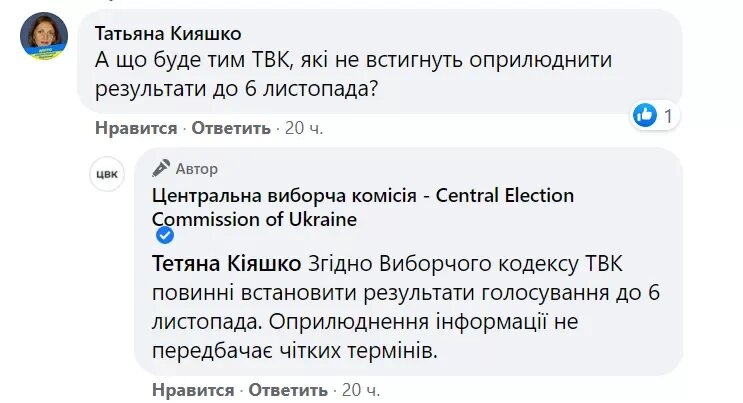Screen dimensions: 743x403
Task: Click the blue verified checkmark badge
Action: (166, 235)
